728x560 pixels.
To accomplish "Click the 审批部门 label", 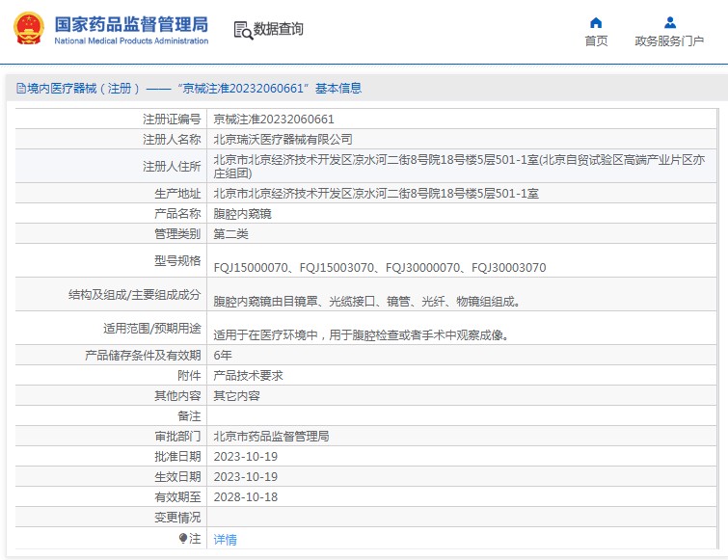I will tap(177, 436).
